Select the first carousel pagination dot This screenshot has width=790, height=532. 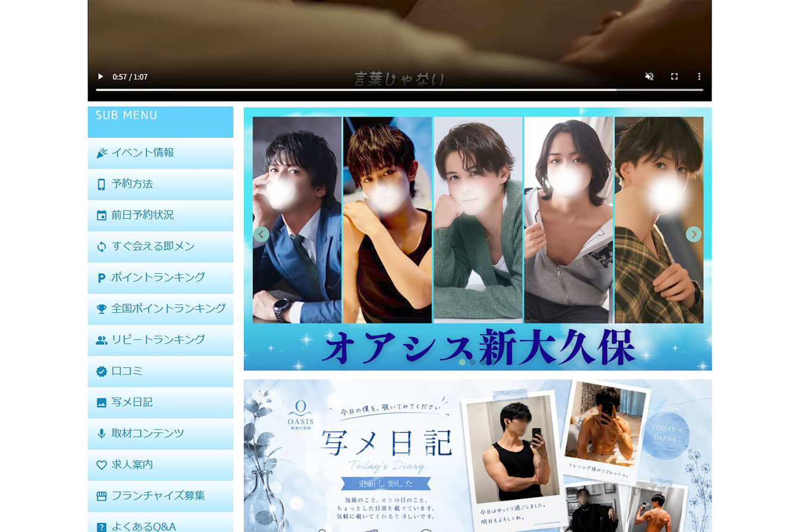click(x=462, y=362)
